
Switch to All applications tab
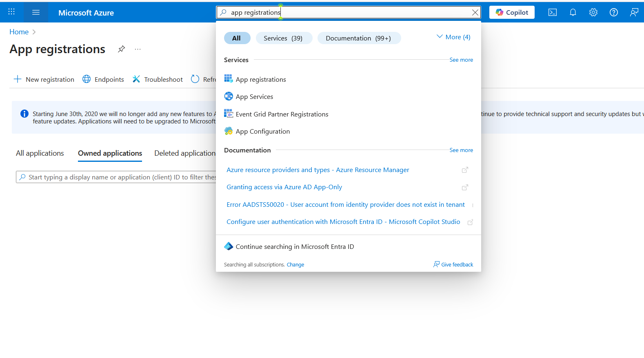pos(40,153)
